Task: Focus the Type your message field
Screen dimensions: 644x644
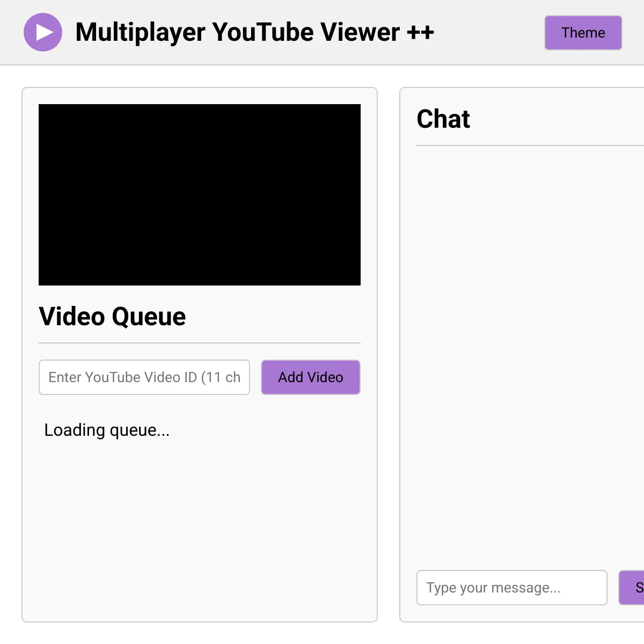Action: coord(512,588)
